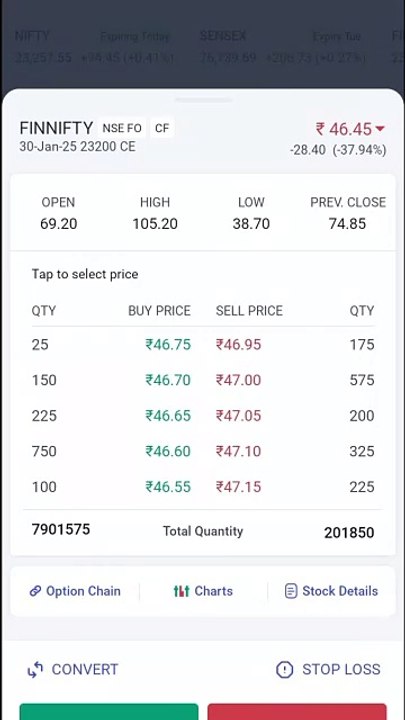The width and height of the screenshot is (405, 720).
Task: Tap the Convert arrows icon
Action: click(x=35, y=669)
